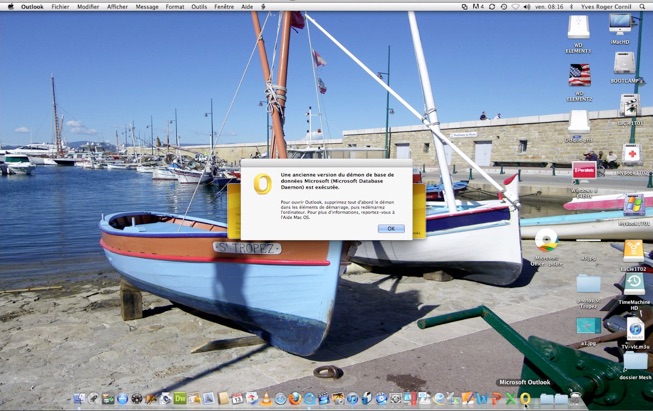
Task: Open iTunes in the Dock
Action: 353,399
